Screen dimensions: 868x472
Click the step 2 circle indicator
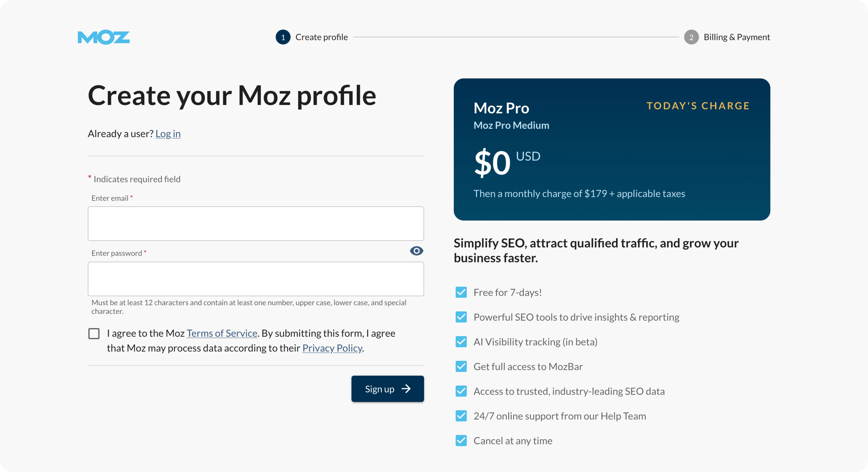(691, 37)
